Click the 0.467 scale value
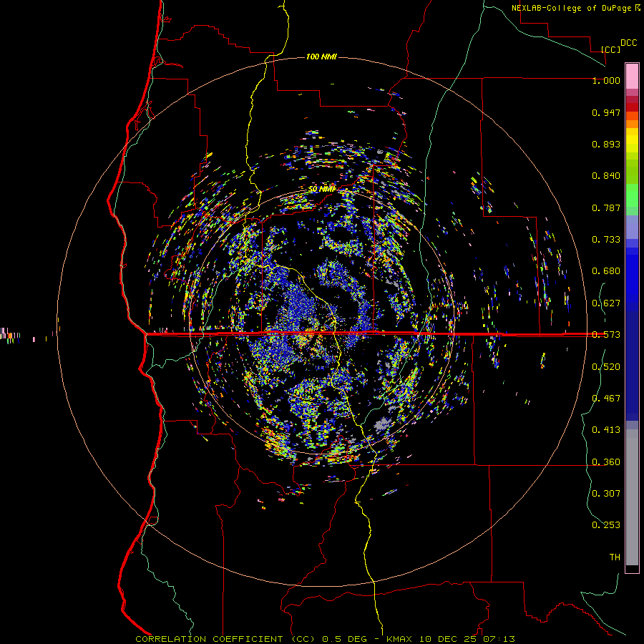The image size is (644, 644). (606, 399)
